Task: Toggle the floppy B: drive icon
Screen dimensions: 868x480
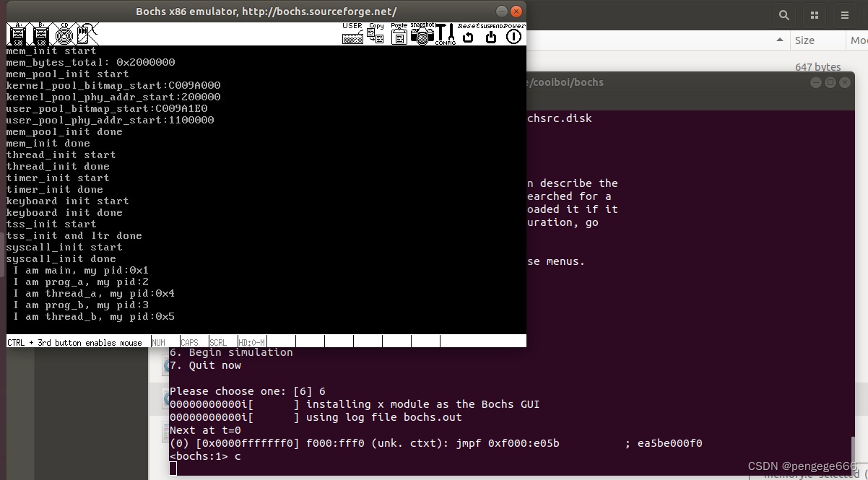Action: [41, 33]
